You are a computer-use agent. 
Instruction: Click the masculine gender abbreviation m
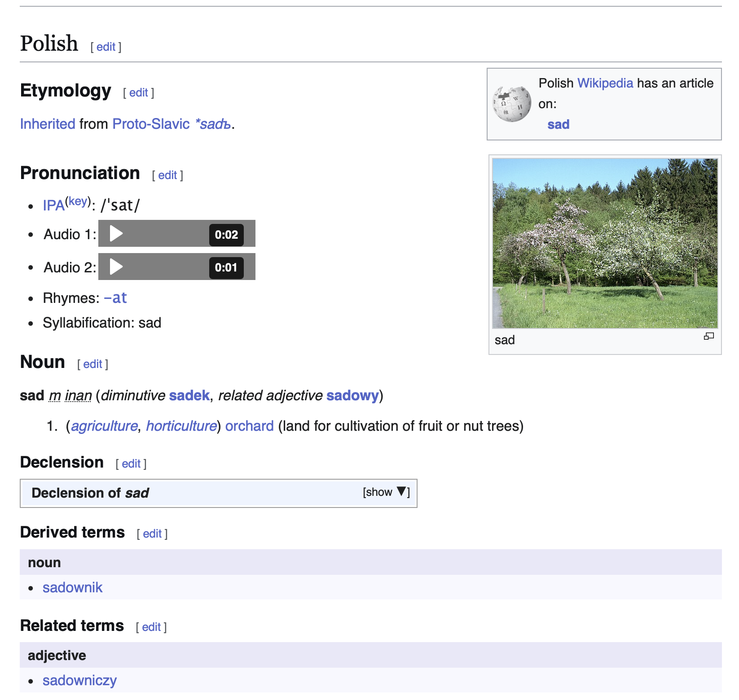tap(55, 395)
